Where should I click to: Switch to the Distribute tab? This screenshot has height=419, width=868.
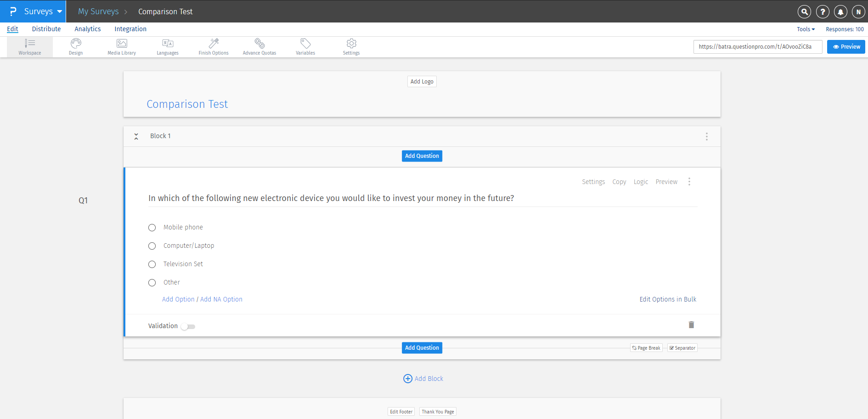pos(46,29)
